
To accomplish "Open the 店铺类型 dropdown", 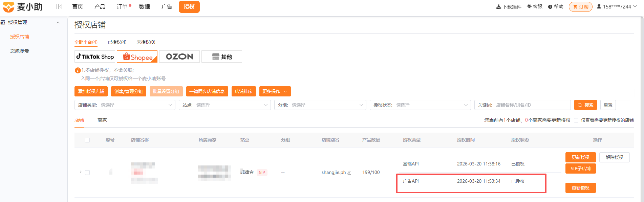I will (125, 105).
